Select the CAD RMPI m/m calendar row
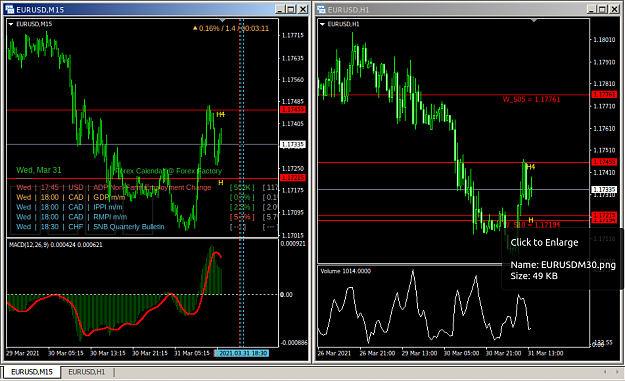This screenshot has width=625, height=381. coord(147,217)
